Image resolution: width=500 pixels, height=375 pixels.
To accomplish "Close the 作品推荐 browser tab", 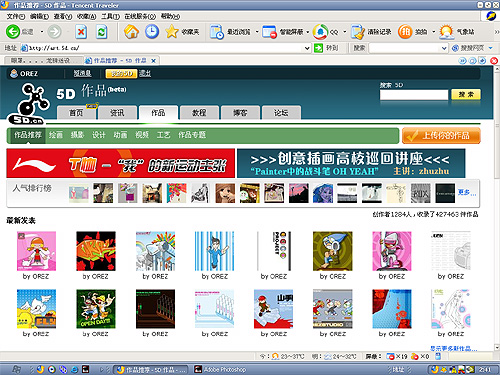I will [x=153, y=61].
